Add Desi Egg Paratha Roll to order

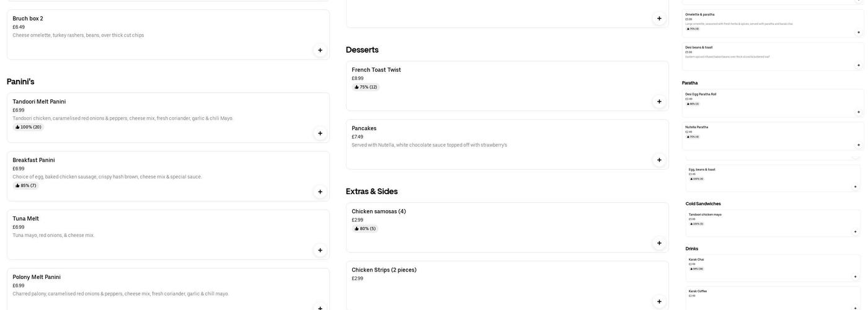tap(859, 112)
